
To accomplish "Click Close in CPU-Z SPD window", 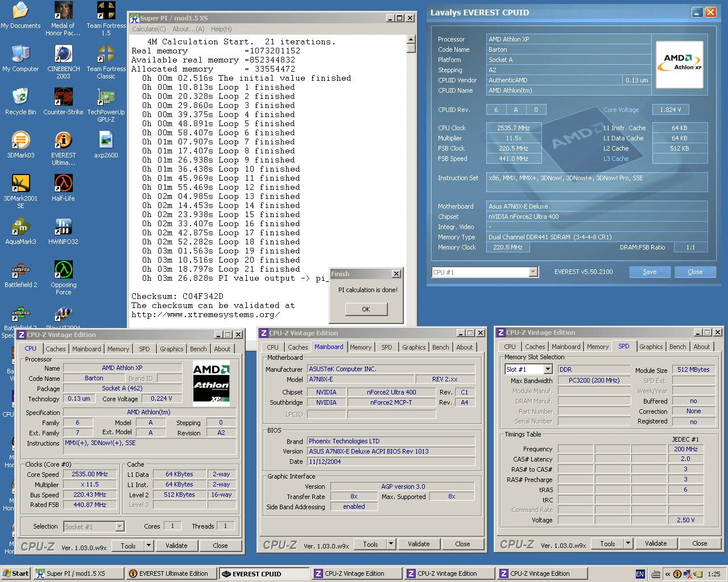I will (700, 543).
